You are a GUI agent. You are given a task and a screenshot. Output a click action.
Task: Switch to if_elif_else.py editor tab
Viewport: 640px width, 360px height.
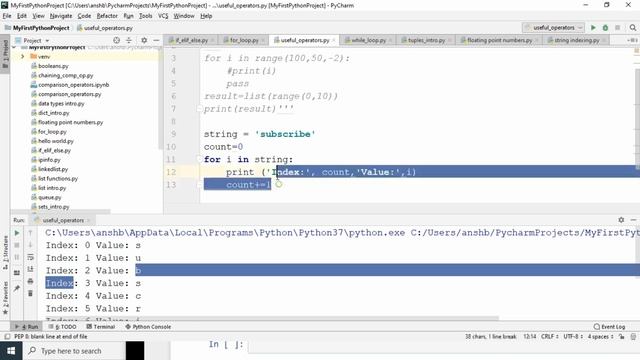191,40
